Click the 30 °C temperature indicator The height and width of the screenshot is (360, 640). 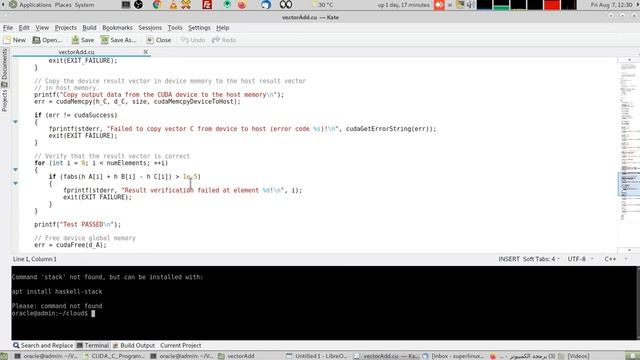click(322, 5)
